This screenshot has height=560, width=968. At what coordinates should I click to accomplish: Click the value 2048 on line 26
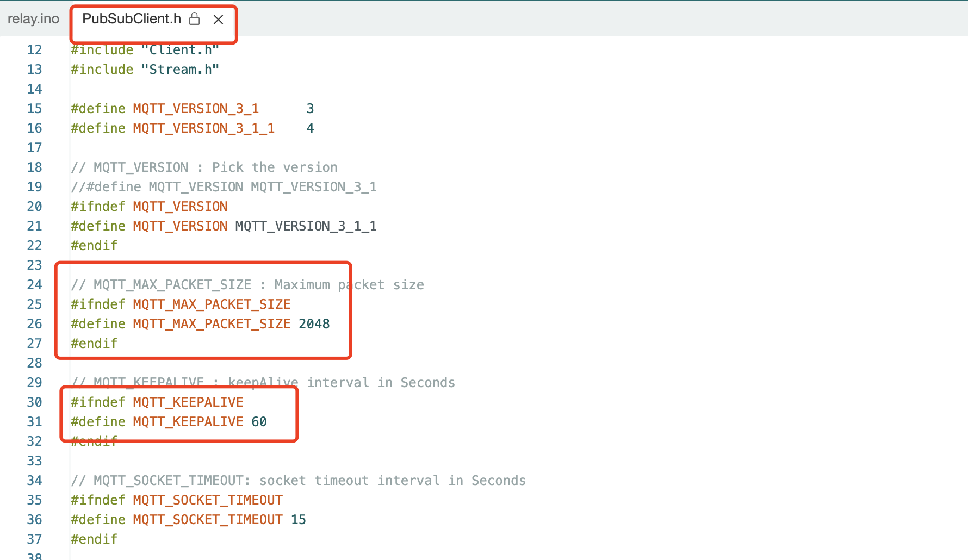[314, 323]
